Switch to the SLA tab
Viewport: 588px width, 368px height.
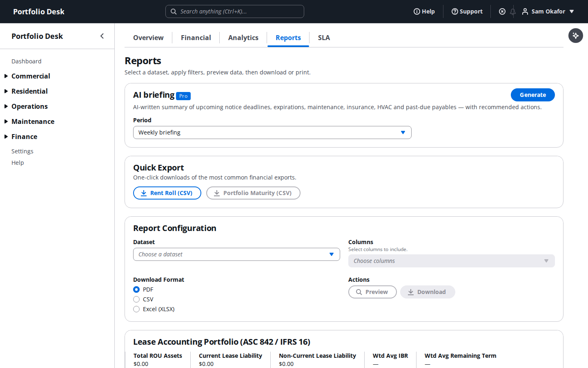tap(324, 38)
